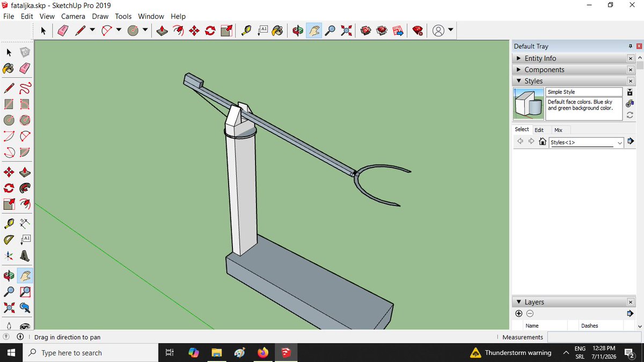Select the Protractor tool
644x362 pixels.
click(9, 240)
